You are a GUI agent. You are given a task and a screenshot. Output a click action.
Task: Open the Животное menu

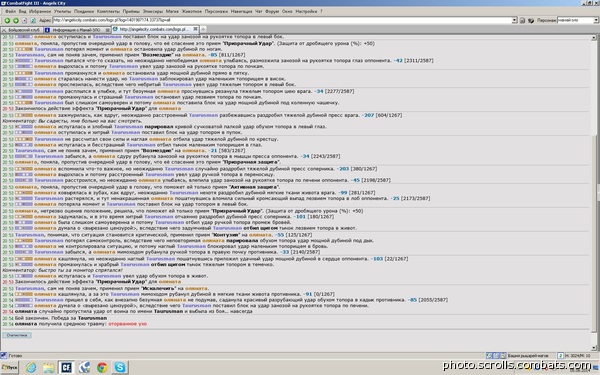click(192, 11)
